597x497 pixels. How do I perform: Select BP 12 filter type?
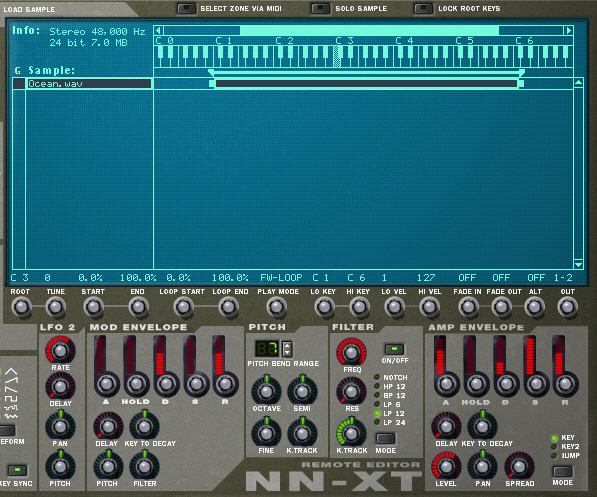tap(377, 396)
